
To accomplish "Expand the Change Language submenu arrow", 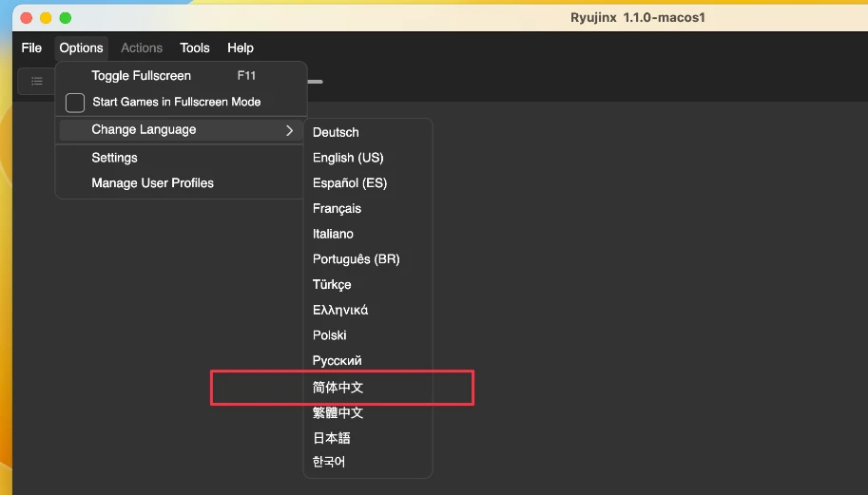I will pos(289,130).
